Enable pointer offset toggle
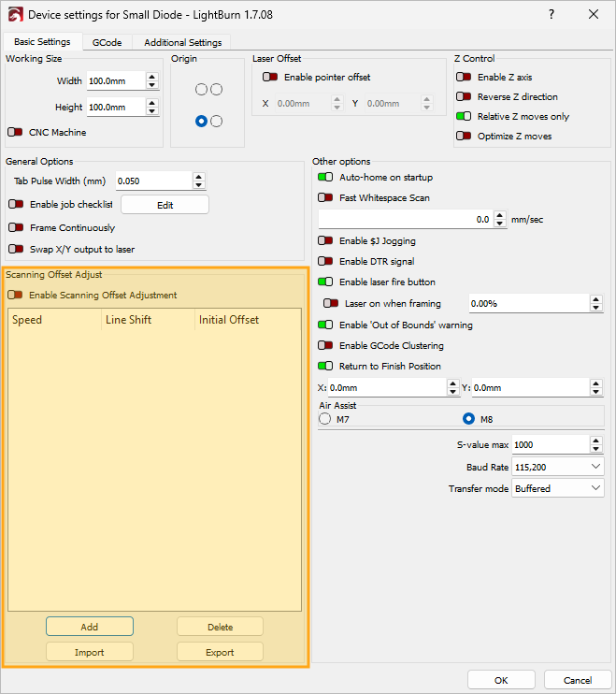Viewport: 616px width, 694px height. point(270,77)
